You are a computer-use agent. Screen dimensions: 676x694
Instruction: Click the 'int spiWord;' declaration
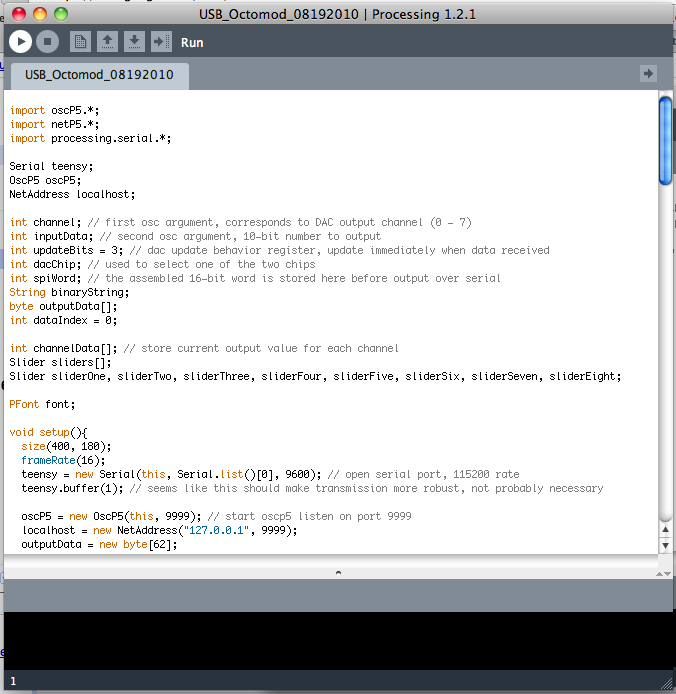[x=46, y=278]
